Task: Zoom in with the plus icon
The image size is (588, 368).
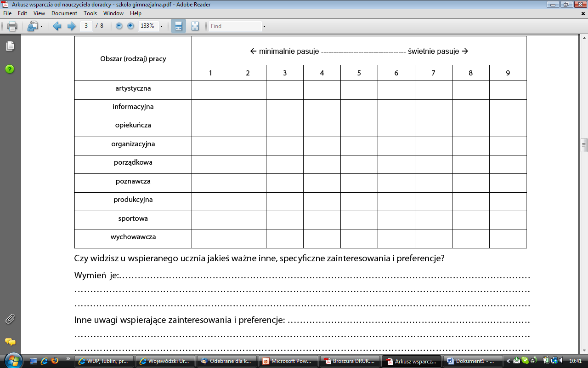Action: pos(130,26)
